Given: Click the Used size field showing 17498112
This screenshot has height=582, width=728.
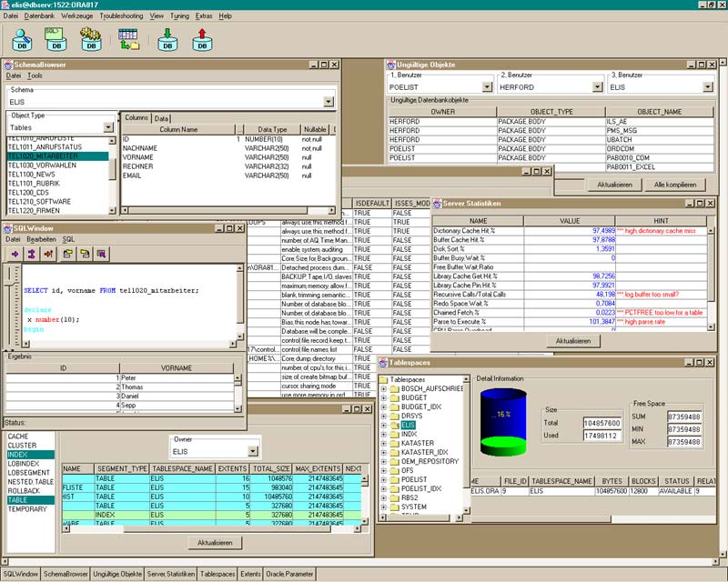Looking at the screenshot, I should click(602, 436).
